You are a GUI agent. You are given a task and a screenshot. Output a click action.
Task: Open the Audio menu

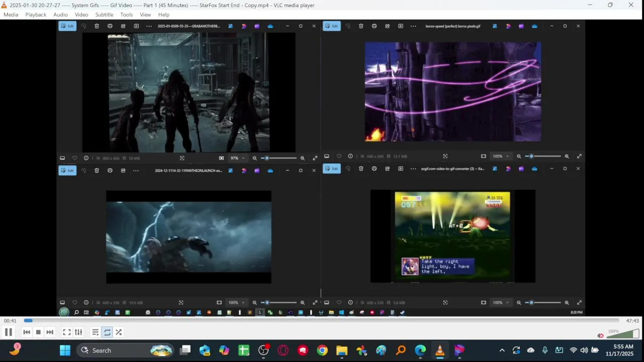[x=60, y=15]
